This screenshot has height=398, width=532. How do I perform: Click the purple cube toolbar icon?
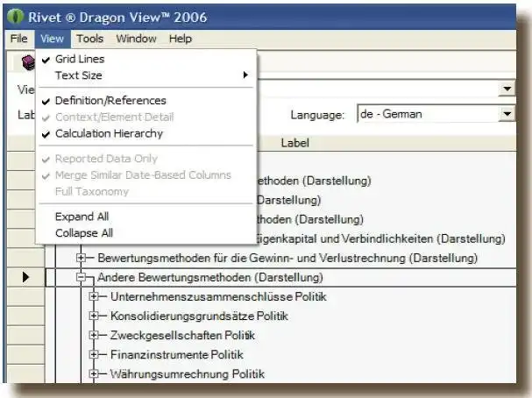[x=29, y=62]
